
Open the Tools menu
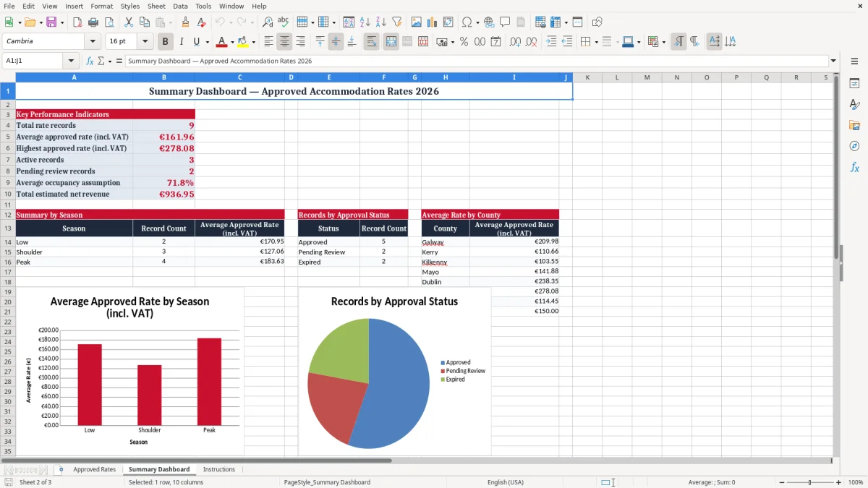[203, 6]
